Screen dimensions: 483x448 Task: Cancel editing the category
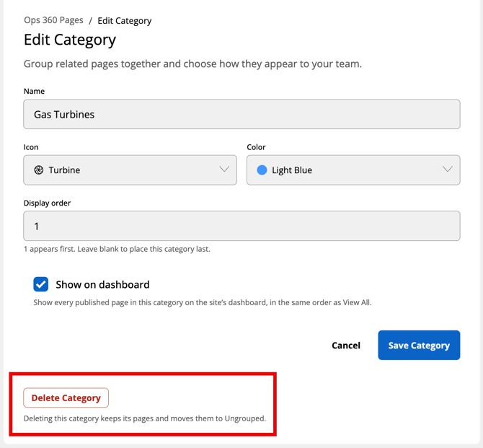346,346
